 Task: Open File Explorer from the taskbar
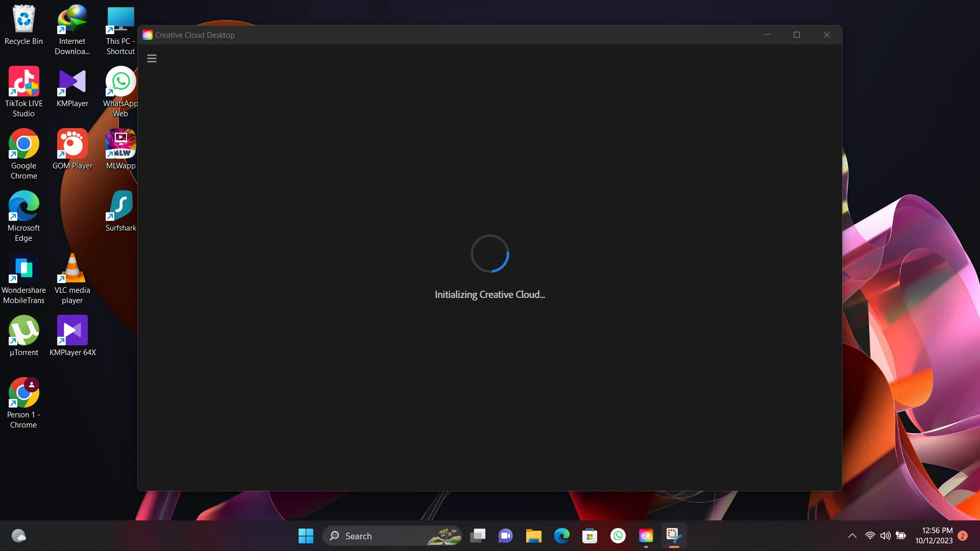click(x=533, y=536)
